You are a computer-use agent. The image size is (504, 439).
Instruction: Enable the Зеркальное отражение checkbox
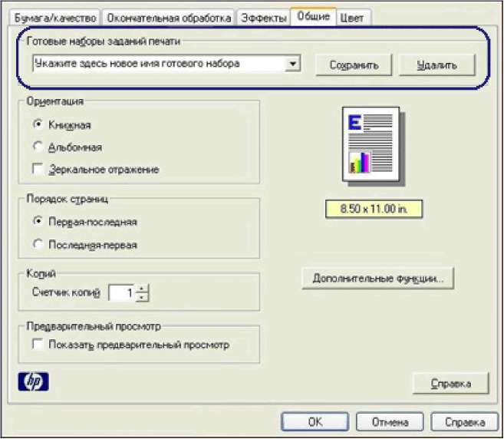click(x=38, y=169)
